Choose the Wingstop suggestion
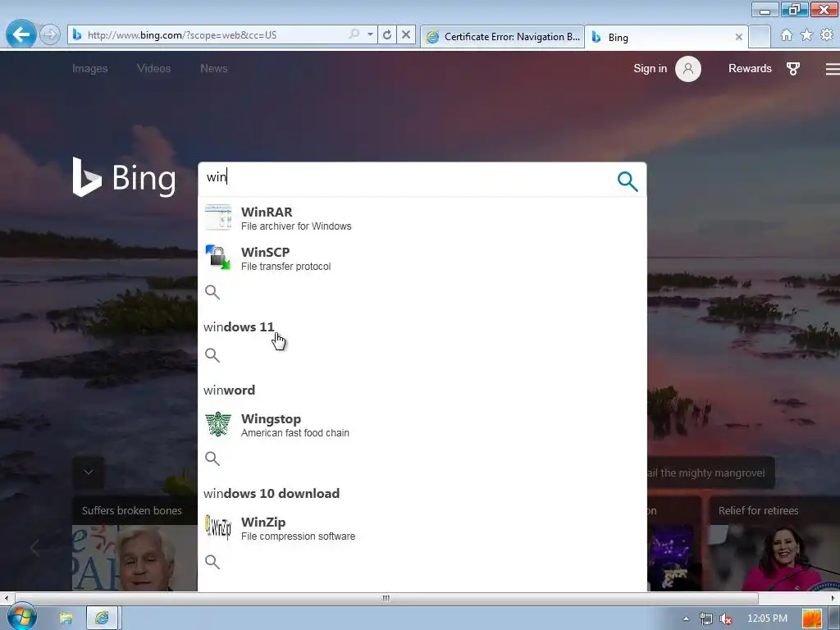This screenshot has width=840, height=630. click(422, 425)
